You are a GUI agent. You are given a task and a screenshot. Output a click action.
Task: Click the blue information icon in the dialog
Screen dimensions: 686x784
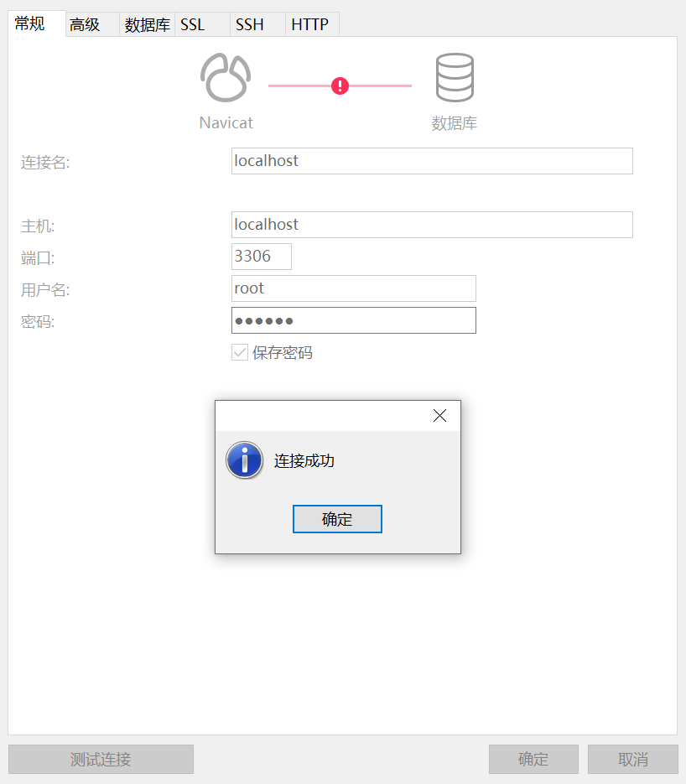[x=244, y=460]
